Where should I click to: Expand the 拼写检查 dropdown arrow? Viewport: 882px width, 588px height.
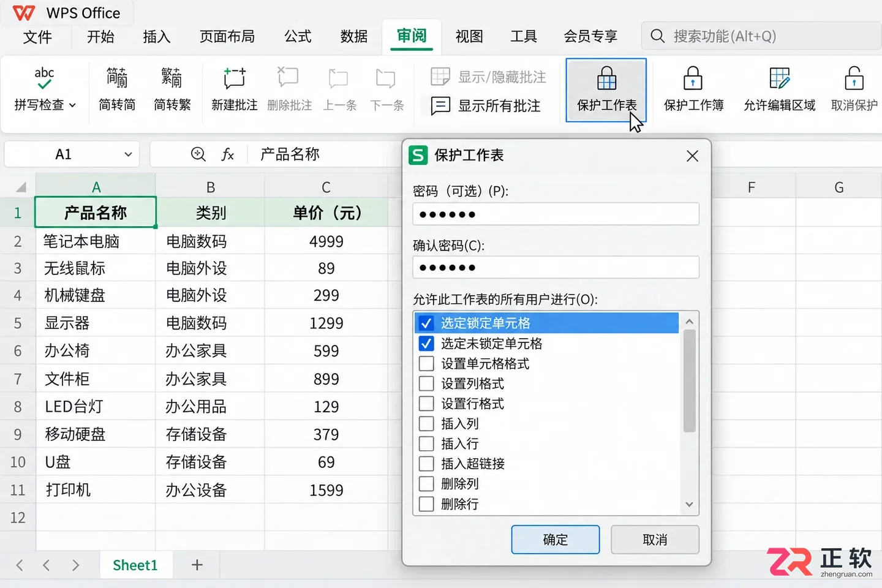72,105
